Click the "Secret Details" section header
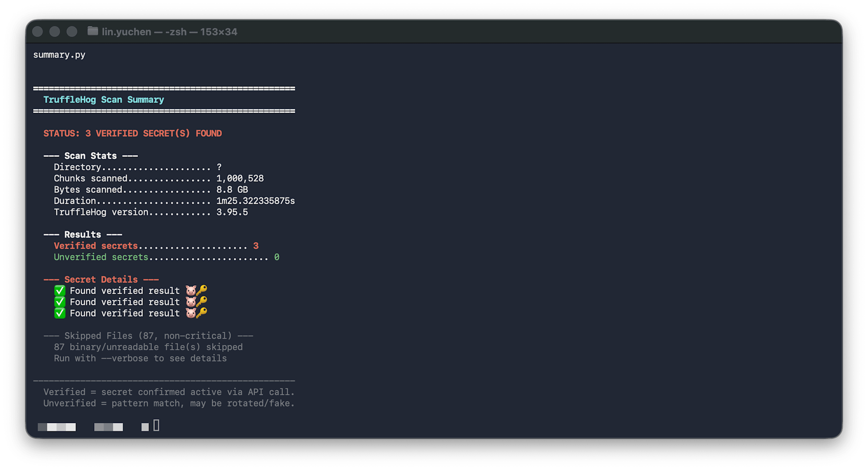The width and height of the screenshot is (868, 470). point(101,280)
